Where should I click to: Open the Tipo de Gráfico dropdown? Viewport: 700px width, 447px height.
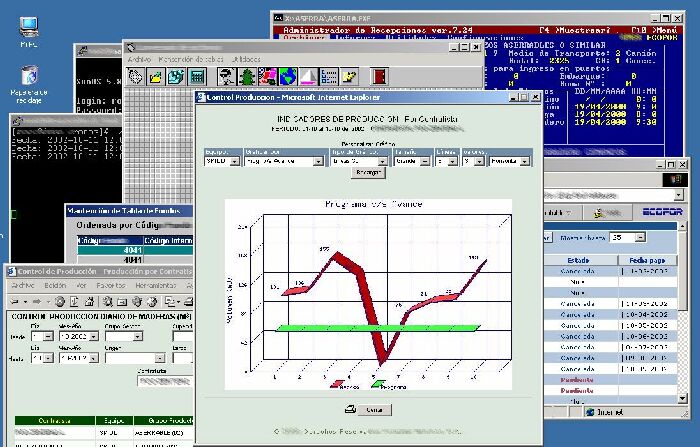pyautogui.click(x=382, y=160)
